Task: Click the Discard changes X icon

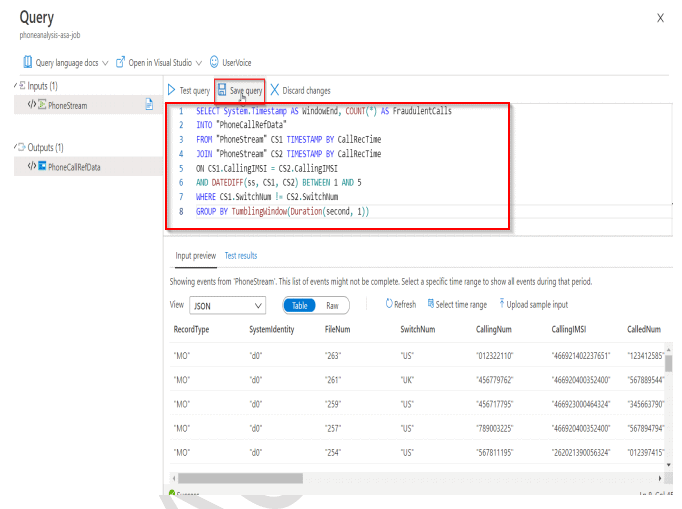Action: tap(274, 90)
